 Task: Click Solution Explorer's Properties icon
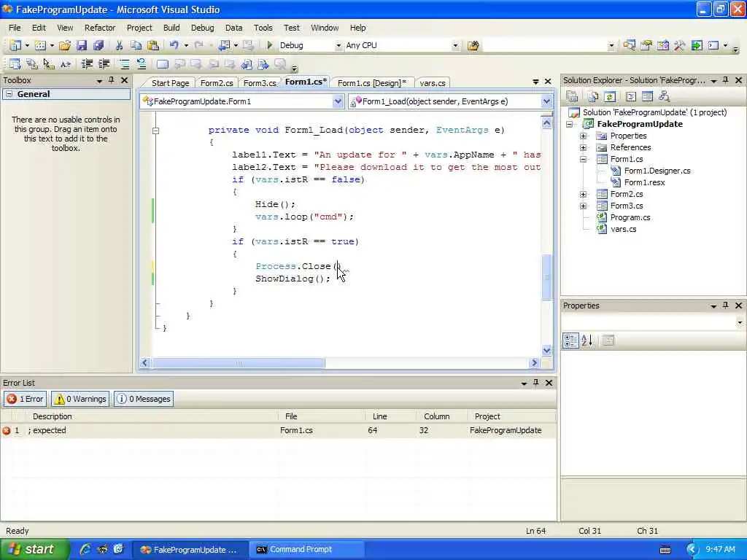point(572,97)
